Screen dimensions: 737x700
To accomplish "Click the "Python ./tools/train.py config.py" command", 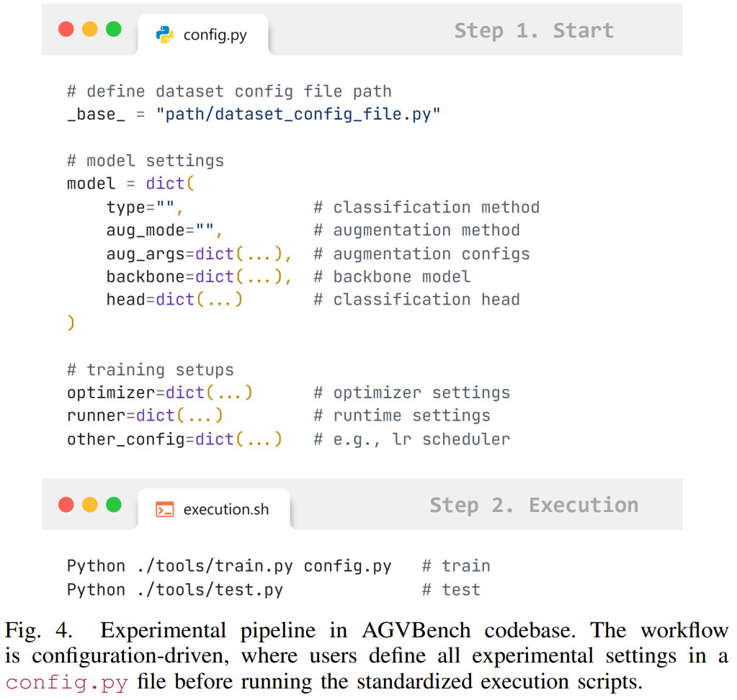I will [229, 566].
